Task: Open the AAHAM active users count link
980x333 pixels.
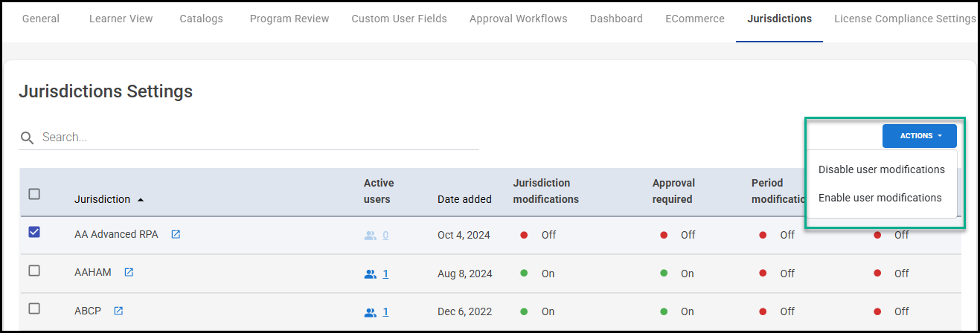Action: 385,274
